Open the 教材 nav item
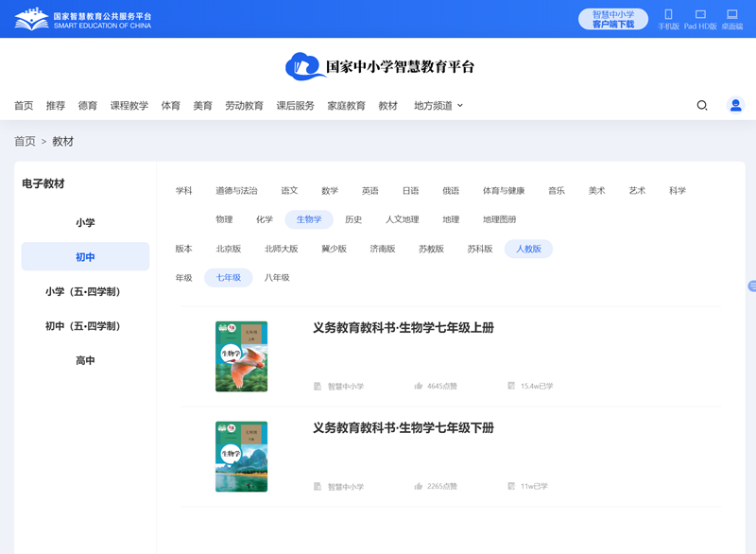Image resolution: width=756 pixels, height=554 pixels. point(387,105)
